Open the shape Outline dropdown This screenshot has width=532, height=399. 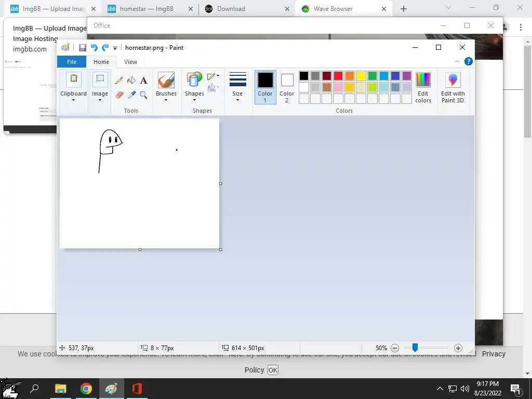tap(213, 76)
